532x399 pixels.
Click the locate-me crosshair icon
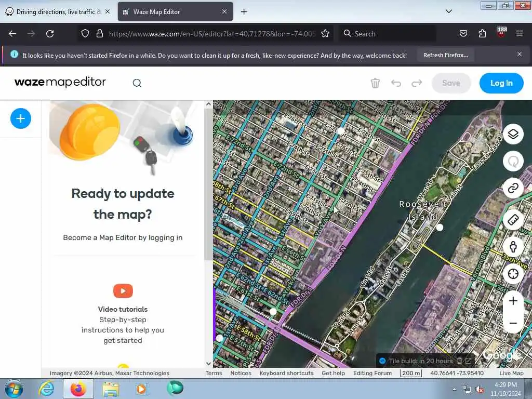tap(513, 273)
